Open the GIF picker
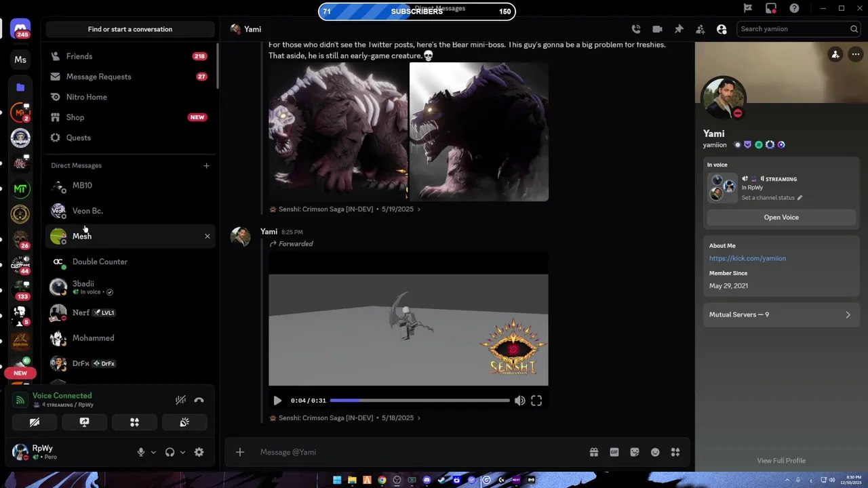The image size is (868, 488). point(614,452)
